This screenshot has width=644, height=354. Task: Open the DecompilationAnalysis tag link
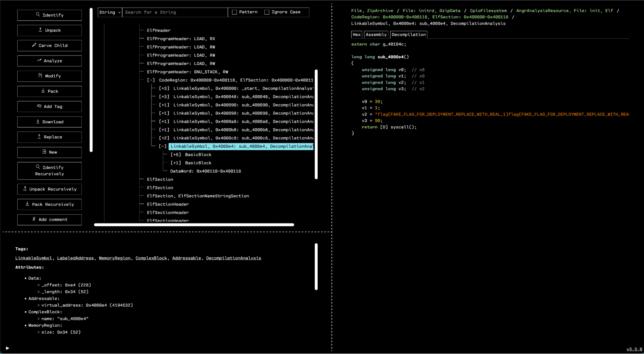tap(234, 258)
